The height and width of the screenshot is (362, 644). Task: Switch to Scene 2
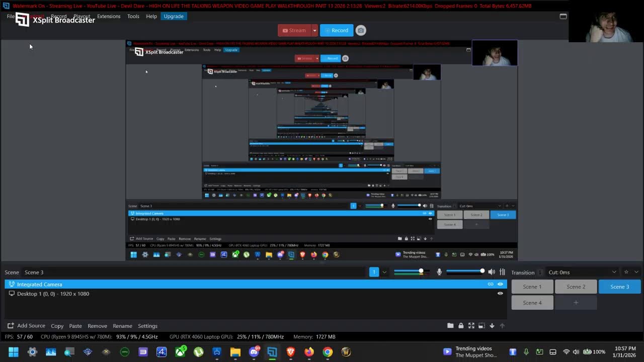576,287
